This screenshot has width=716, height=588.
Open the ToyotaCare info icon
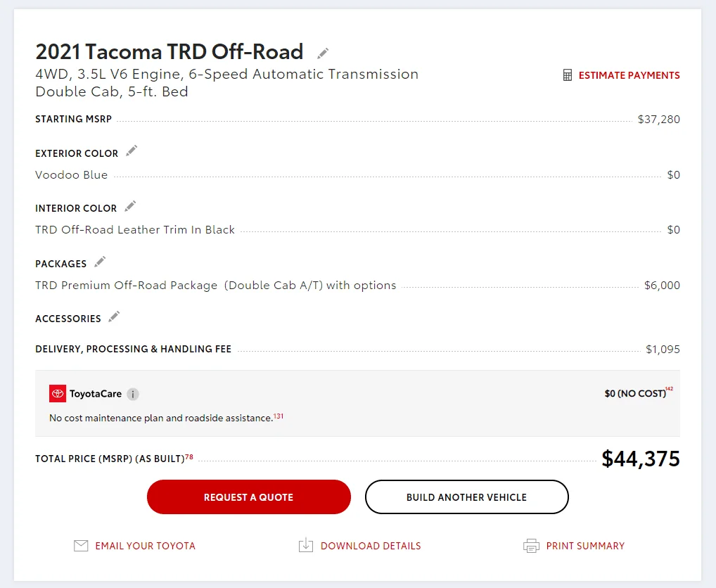(x=134, y=394)
